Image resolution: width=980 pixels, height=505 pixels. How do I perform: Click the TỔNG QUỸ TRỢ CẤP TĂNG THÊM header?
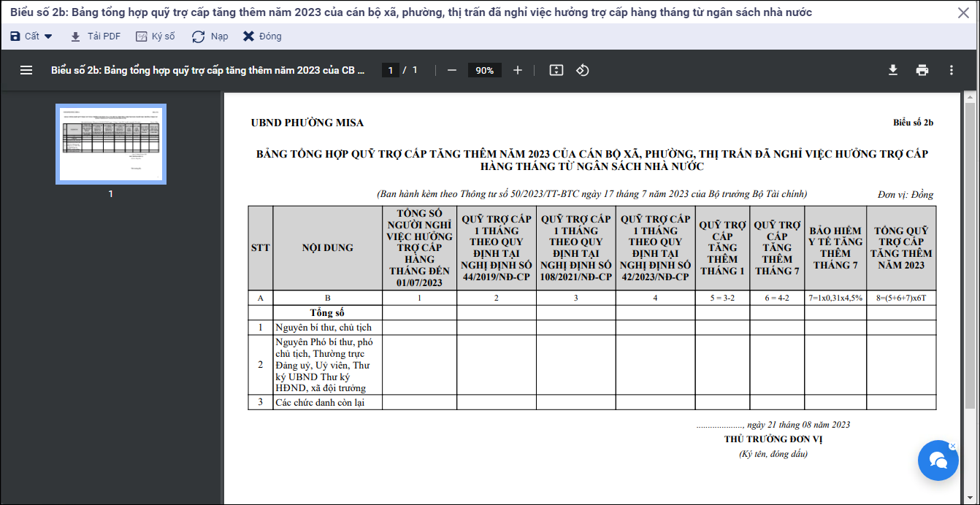click(x=901, y=248)
